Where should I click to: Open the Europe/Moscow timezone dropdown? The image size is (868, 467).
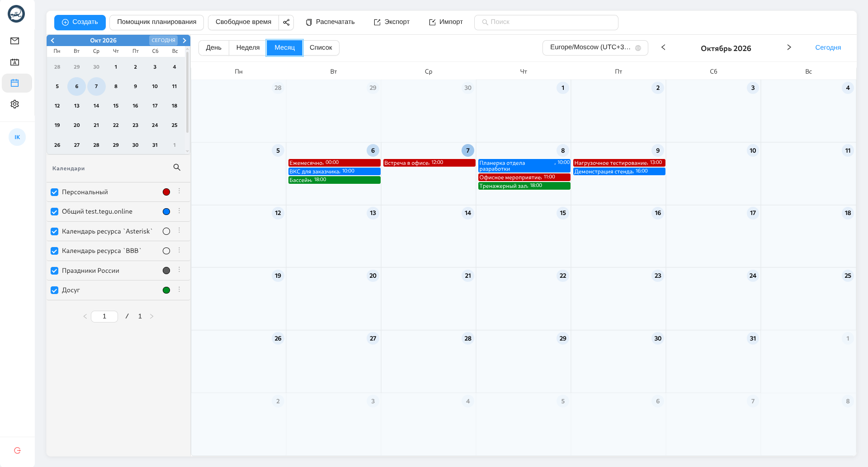point(595,47)
